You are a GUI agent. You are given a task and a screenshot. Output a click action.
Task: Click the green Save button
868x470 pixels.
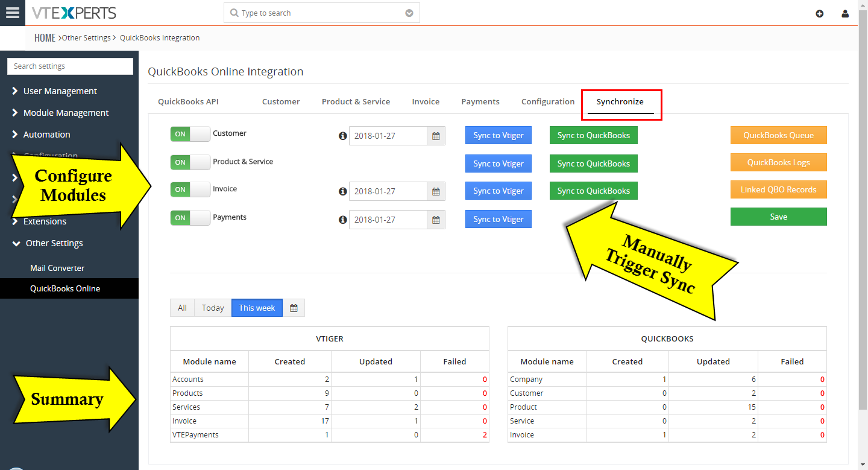point(779,217)
